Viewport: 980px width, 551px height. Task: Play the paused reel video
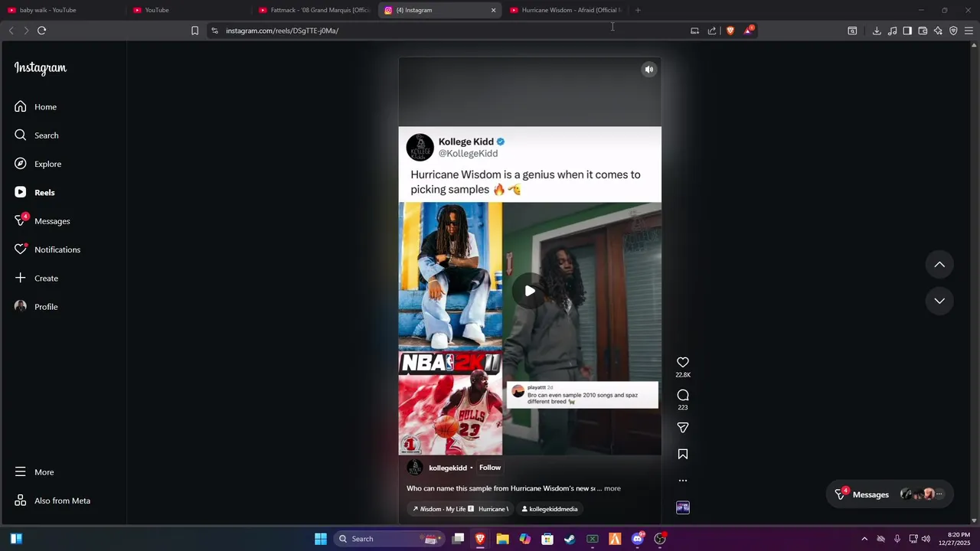[x=530, y=291]
